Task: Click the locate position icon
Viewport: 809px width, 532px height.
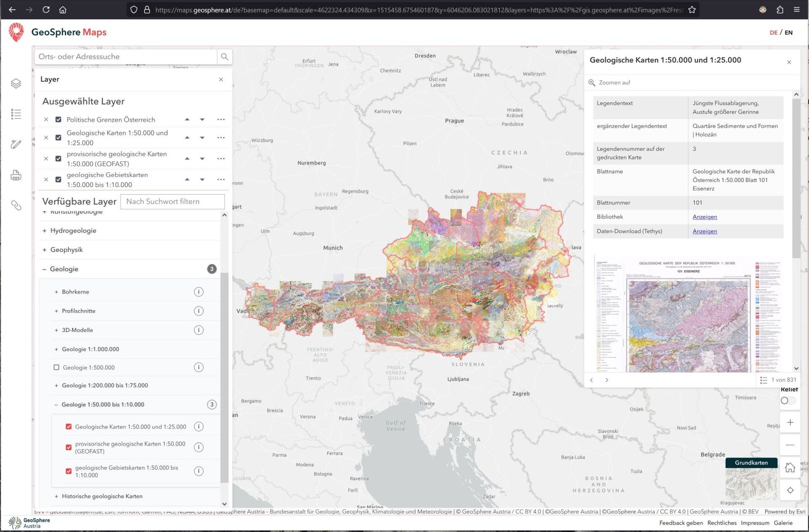Action: point(790,490)
